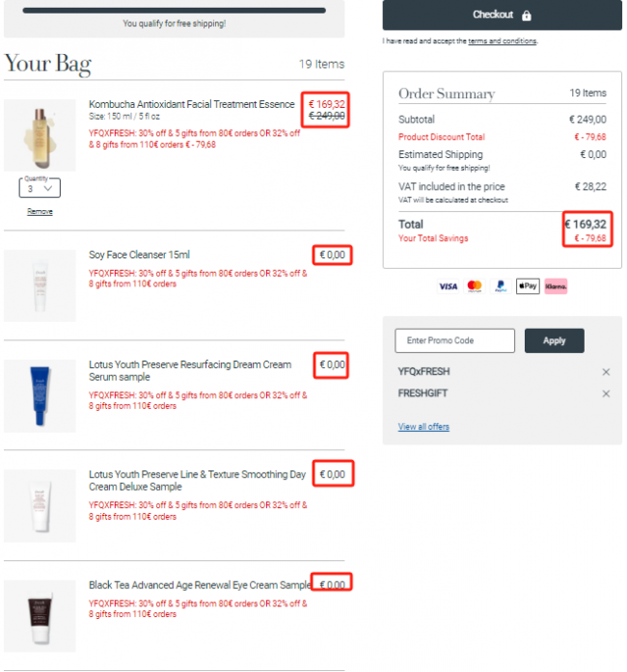This screenshot has height=672, width=627.
Task: Click the Klarna payment icon
Action: 556,285
